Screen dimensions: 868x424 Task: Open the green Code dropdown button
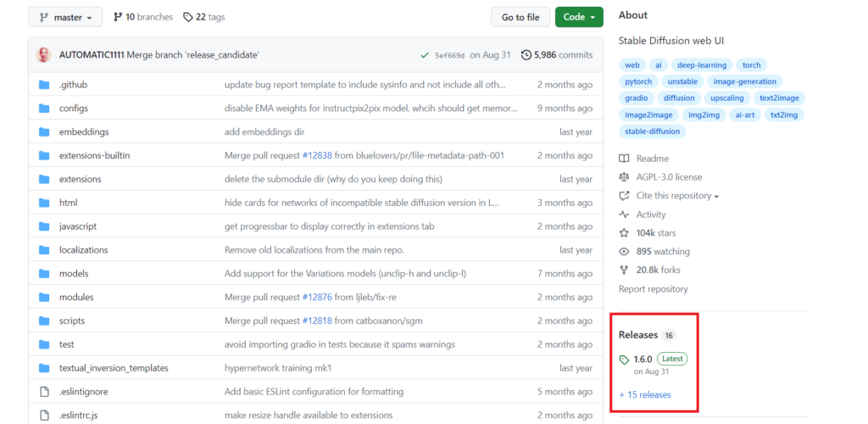[579, 17]
